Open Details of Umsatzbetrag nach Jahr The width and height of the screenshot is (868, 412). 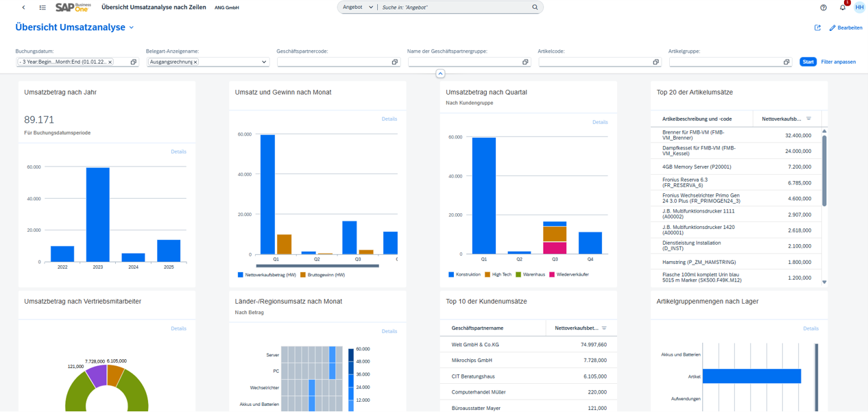[178, 152]
